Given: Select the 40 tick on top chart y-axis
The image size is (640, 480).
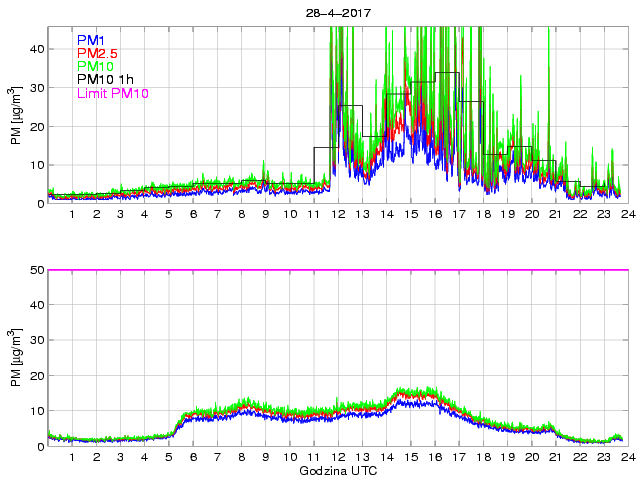Looking at the screenshot, I should (35, 48).
